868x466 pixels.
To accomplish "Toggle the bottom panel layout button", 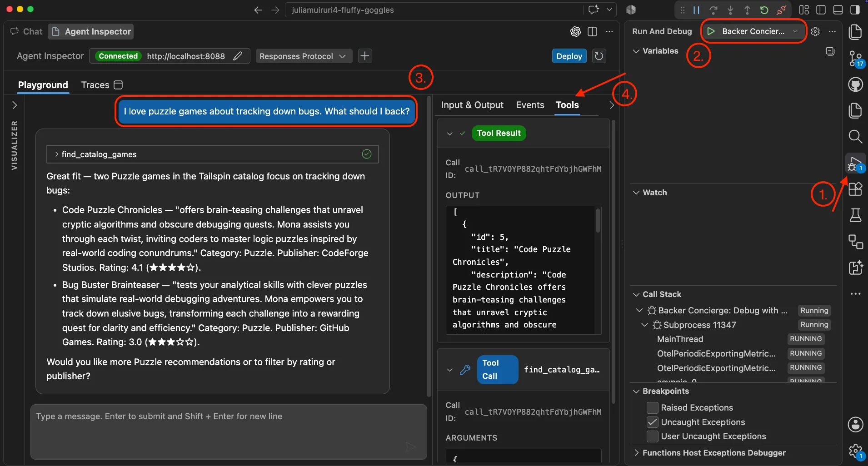I will pos(838,10).
